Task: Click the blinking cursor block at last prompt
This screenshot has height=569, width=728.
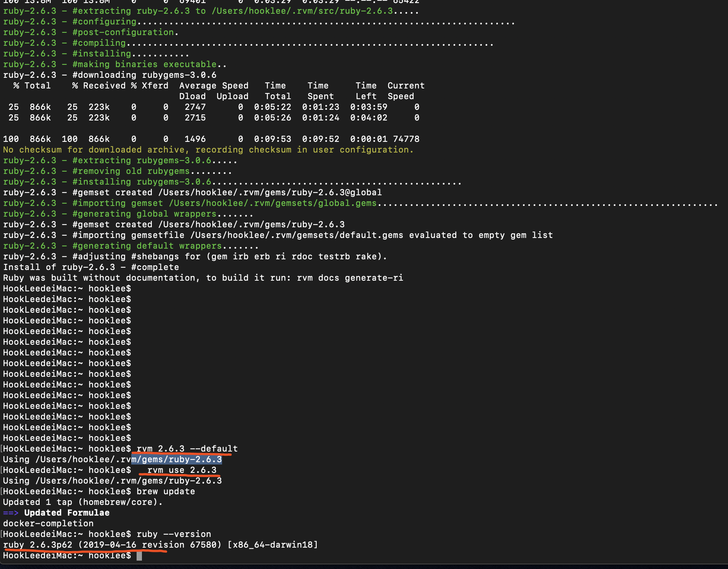Action: (x=139, y=556)
